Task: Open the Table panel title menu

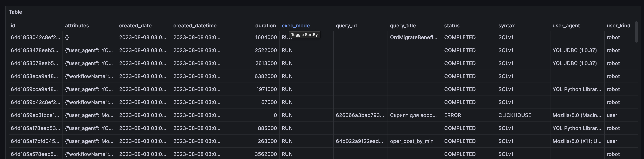Action: pyautogui.click(x=15, y=12)
